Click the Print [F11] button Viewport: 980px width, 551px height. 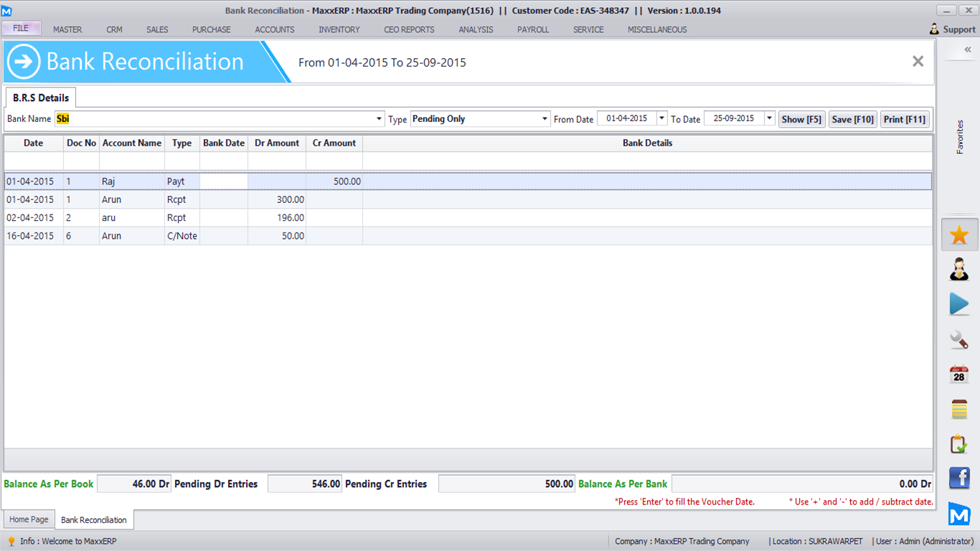905,119
